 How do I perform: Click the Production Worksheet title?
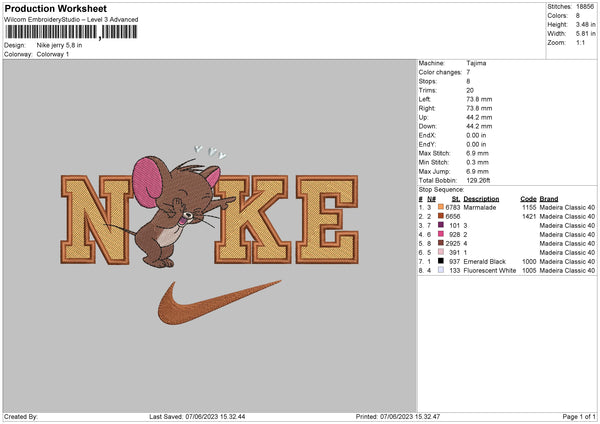55,8
